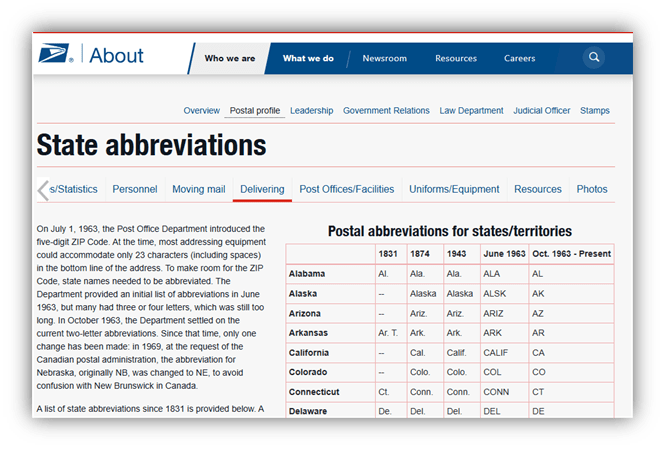Select the Colorado row label
The height and width of the screenshot is (450, 665).
(308, 372)
